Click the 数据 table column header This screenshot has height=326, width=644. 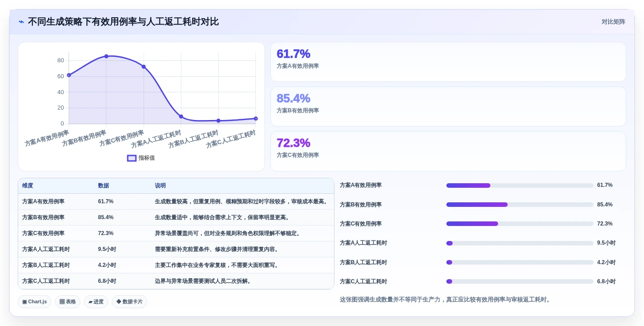(104, 186)
